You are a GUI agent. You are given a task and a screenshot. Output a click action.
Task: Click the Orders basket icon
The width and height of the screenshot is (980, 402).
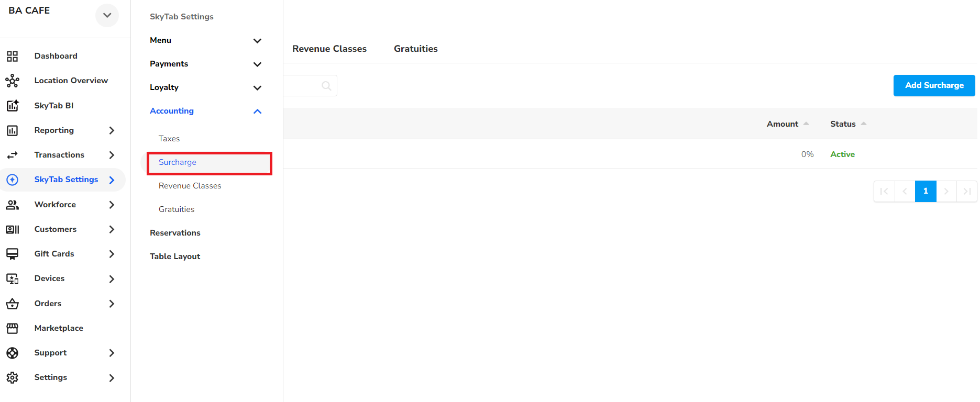click(12, 304)
